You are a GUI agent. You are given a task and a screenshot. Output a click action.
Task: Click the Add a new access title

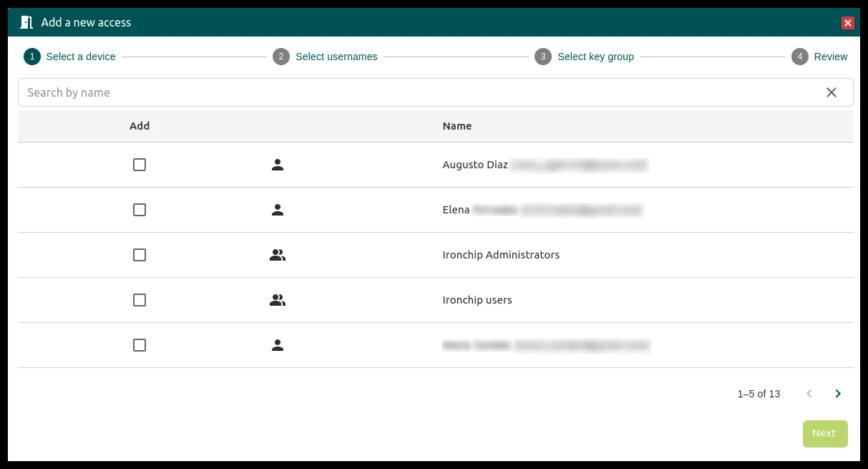point(86,22)
